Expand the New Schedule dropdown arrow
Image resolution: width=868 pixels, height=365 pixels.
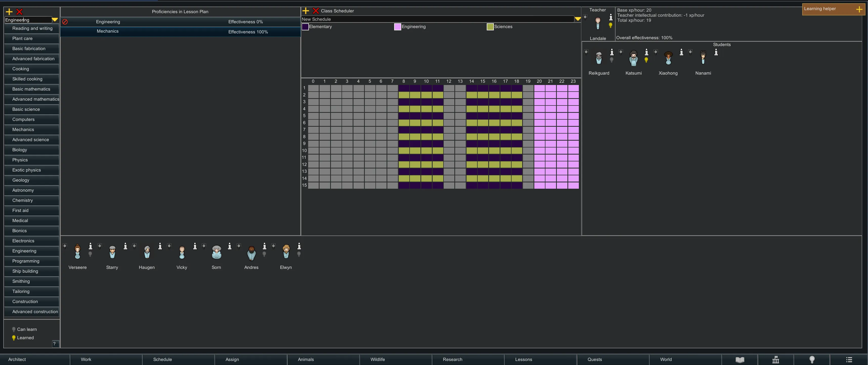pos(578,19)
